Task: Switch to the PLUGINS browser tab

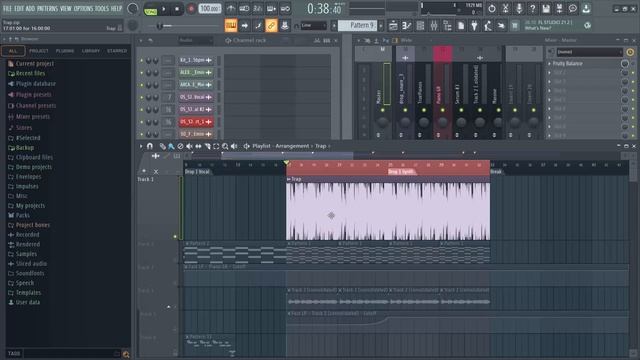Action: click(65, 51)
